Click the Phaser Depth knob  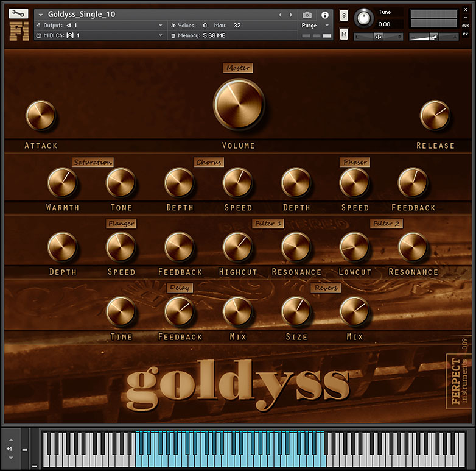point(296,182)
